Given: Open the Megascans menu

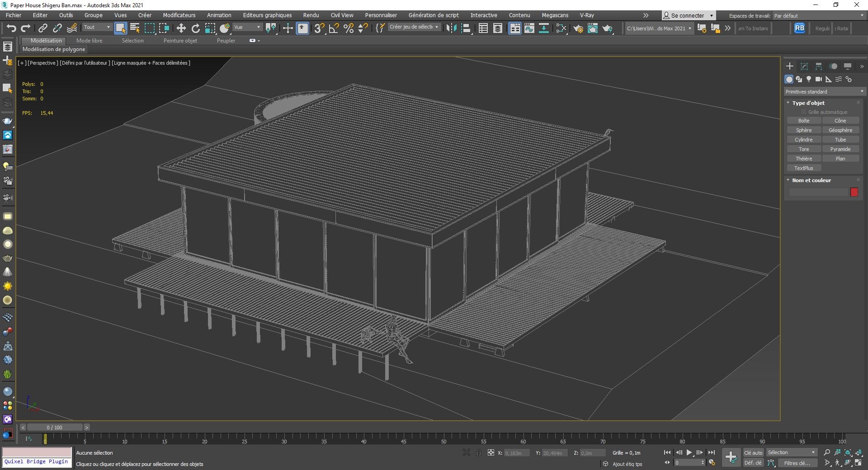Looking at the screenshot, I should pyautogui.click(x=555, y=15).
